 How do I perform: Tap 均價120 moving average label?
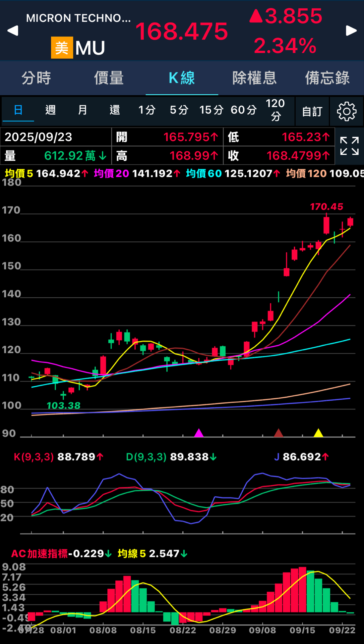pos(306,173)
